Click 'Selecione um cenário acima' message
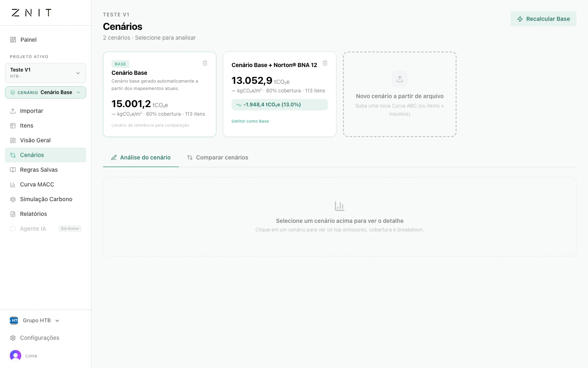 click(340, 221)
